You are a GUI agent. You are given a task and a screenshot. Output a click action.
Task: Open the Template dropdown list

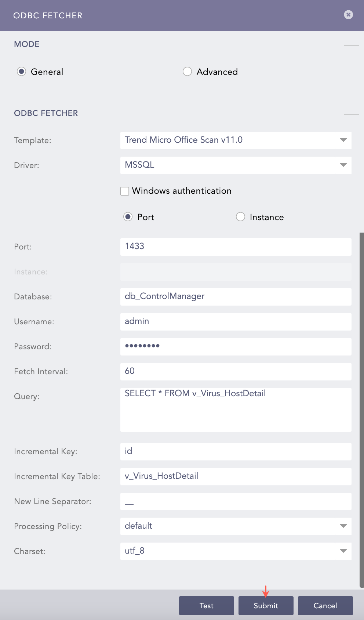343,140
